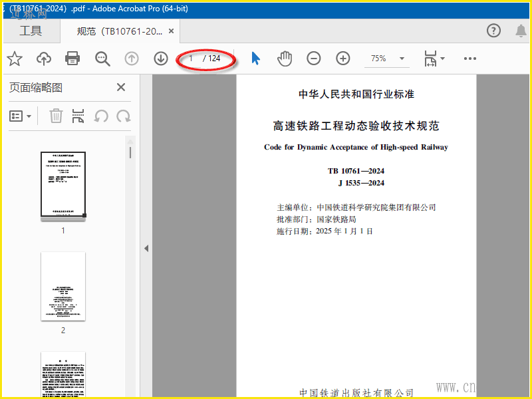The image size is (532, 399).
Task: Click the star bookmark icon in toolbar
Action: point(15,59)
